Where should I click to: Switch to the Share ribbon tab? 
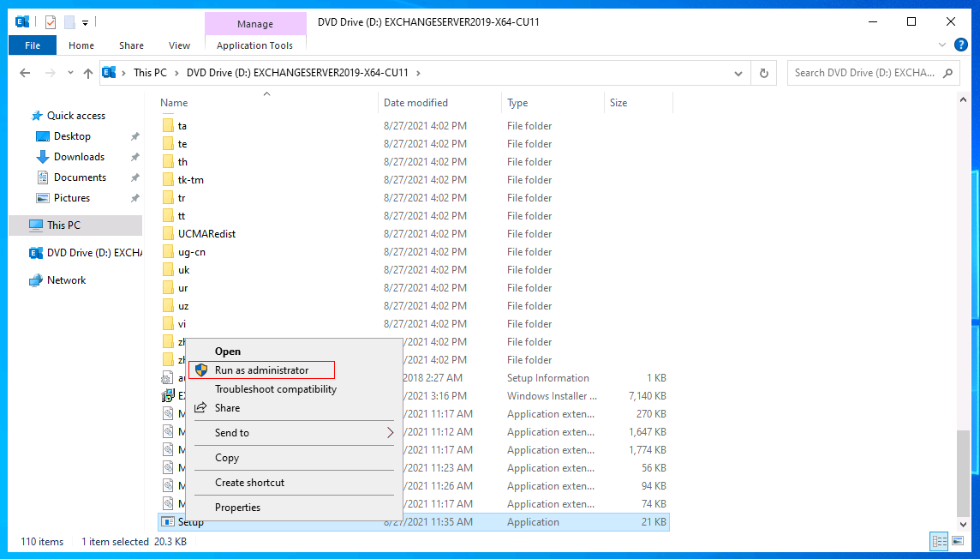pos(131,45)
